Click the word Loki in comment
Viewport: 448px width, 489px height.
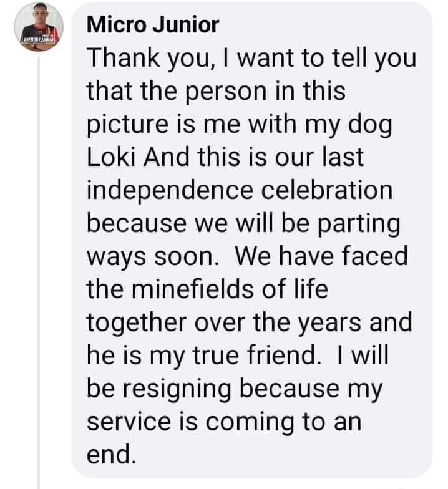click(110, 157)
